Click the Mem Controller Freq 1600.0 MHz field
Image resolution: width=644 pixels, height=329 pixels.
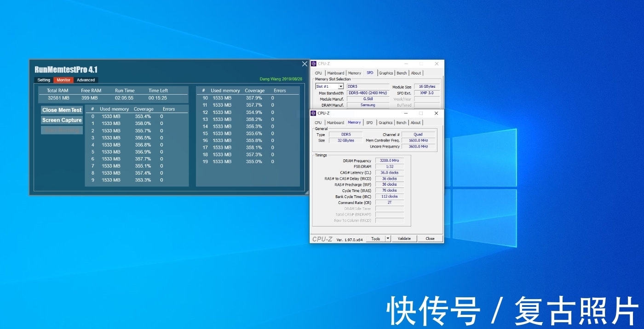click(x=418, y=141)
